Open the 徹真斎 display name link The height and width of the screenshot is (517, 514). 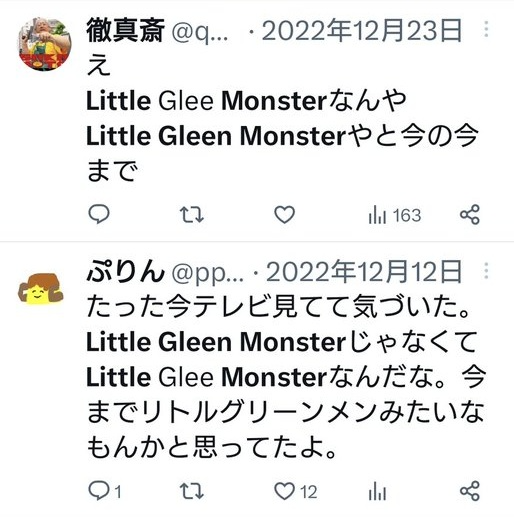click(x=125, y=30)
